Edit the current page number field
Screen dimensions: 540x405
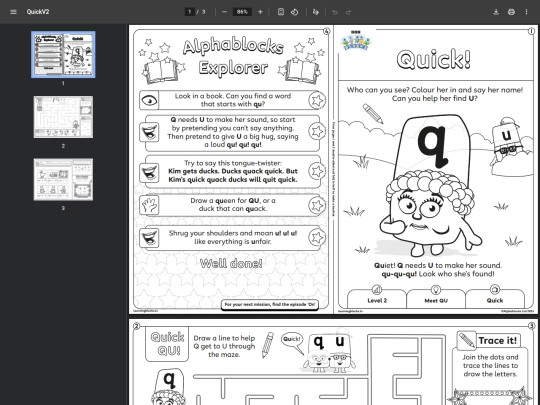tap(189, 12)
